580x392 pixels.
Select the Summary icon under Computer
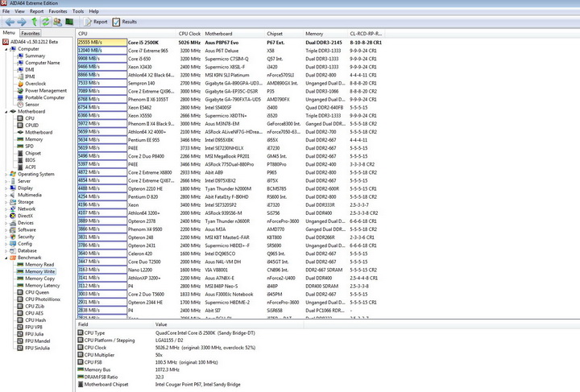(x=20, y=56)
